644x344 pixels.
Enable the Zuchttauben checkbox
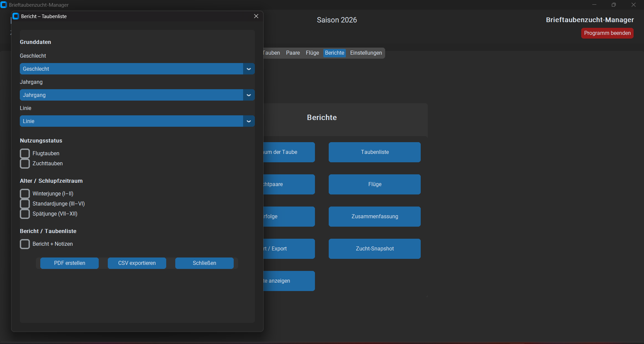[25, 164]
